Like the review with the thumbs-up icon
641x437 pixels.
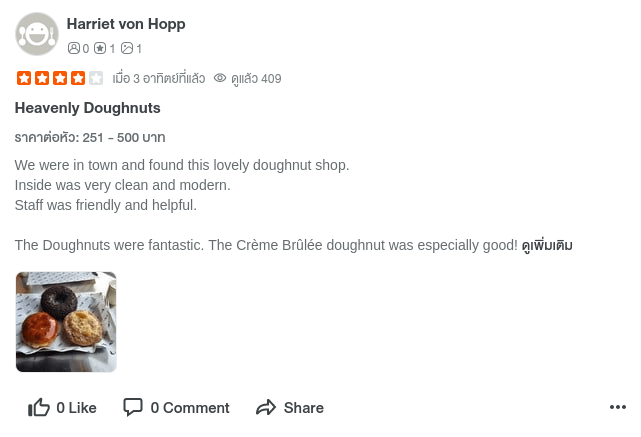(39, 407)
